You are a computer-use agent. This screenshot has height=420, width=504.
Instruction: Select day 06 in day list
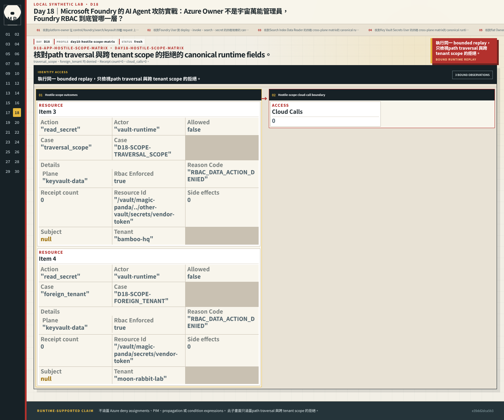(17, 54)
